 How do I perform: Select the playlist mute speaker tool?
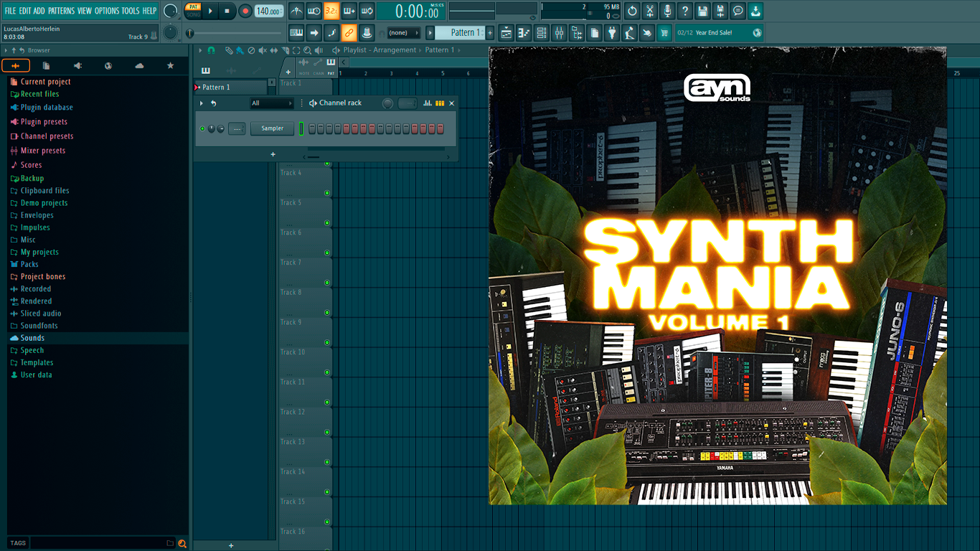click(x=263, y=50)
